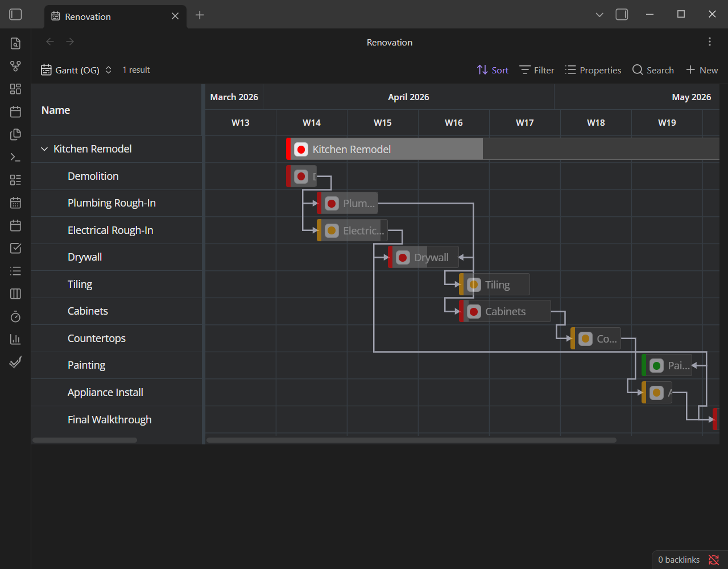The height and width of the screenshot is (569, 728).
Task: Click the bulleted-list ribbon icon
Action: coord(16,271)
